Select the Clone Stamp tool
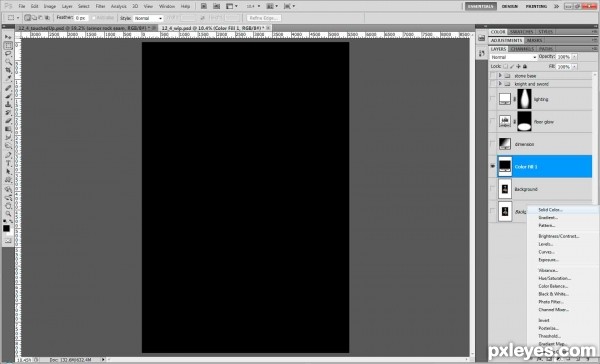 (8, 104)
